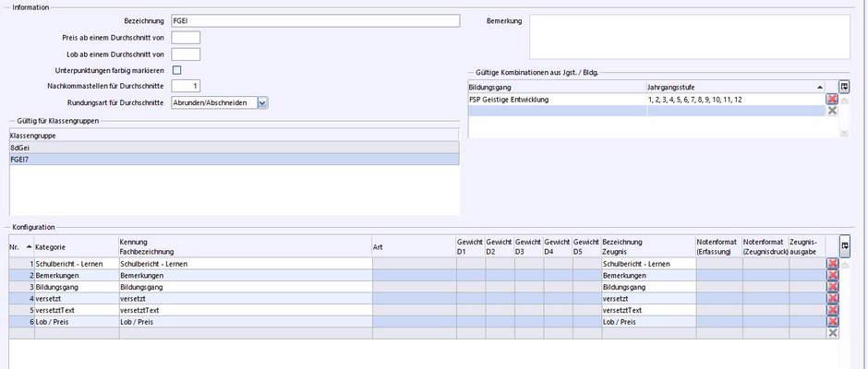Toggle Unterpunktungen farbig markieren checkbox
Viewport: 868px width, 369px height.
tap(177, 69)
